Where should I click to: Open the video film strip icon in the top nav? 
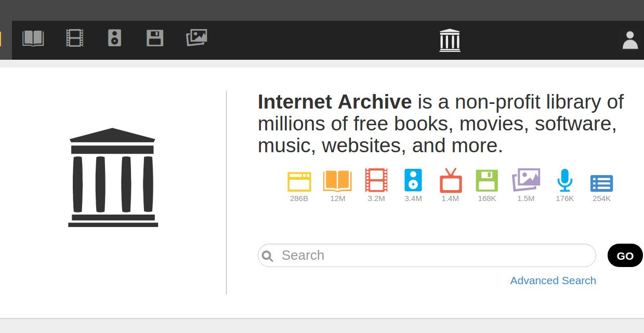(74, 38)
